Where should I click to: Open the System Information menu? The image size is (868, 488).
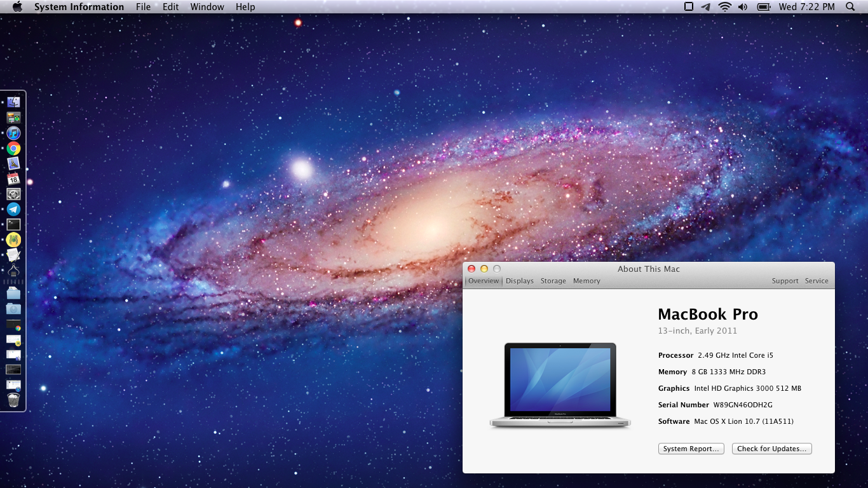tap(79, 7)
